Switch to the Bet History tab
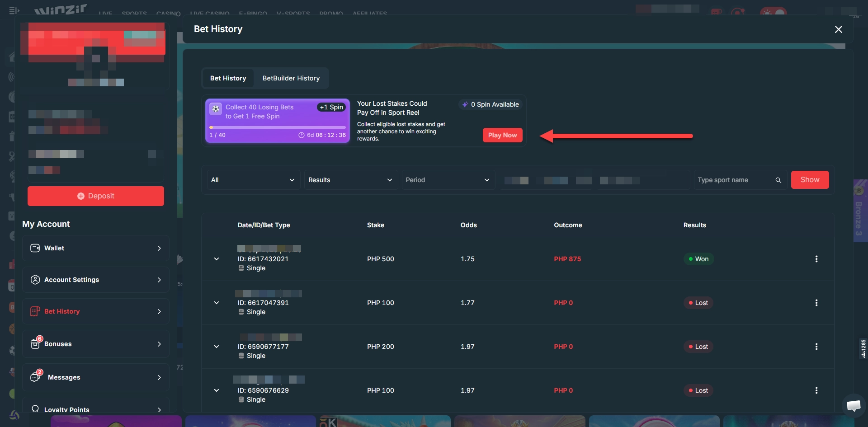 coord(228,78)
